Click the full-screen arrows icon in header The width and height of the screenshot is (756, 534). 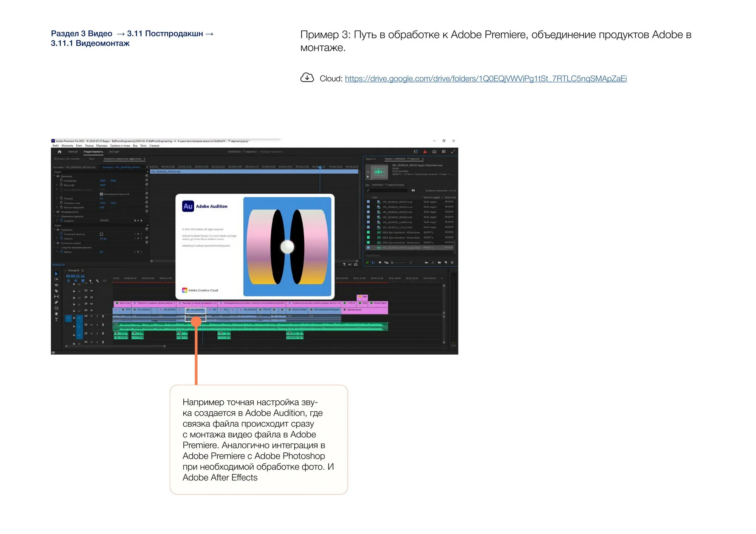pos(453,152)
